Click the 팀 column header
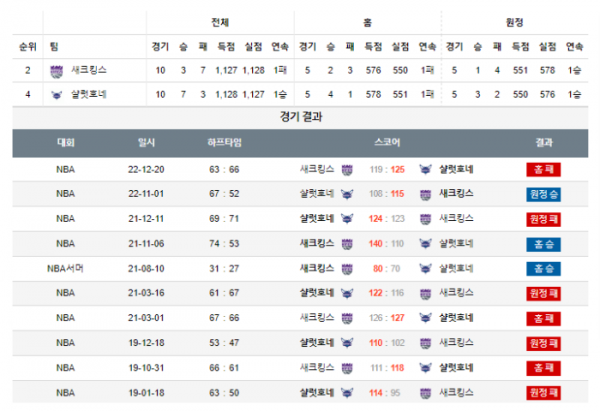Image resolution: width=600 pixels, height=411 pixels. (54, 47)
